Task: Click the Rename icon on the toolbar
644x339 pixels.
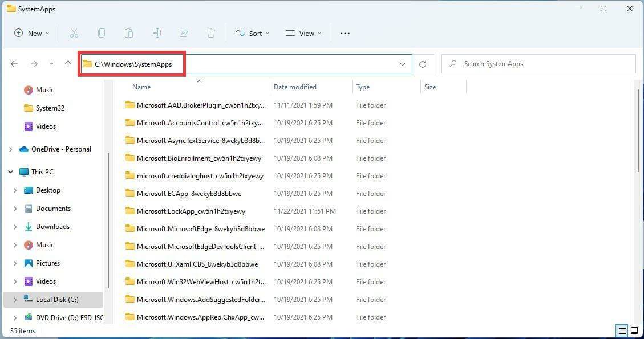Action: click(x=156, y=33)
